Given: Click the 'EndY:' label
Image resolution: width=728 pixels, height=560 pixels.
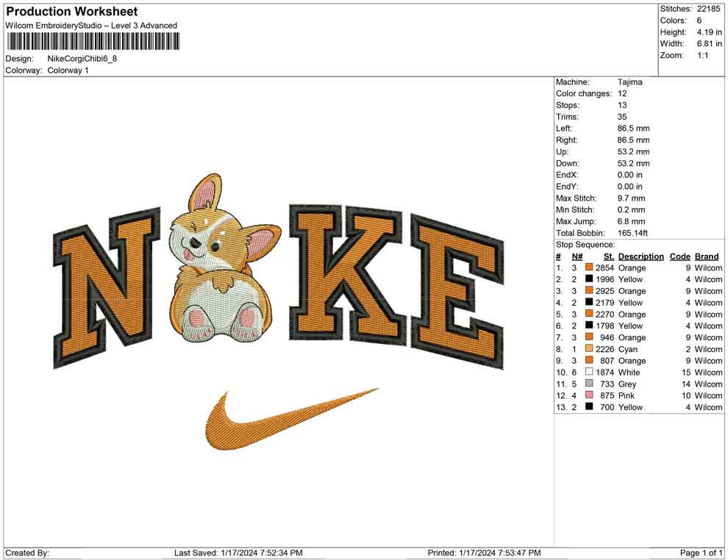Looking at the screenshot, I should (567, 186).
